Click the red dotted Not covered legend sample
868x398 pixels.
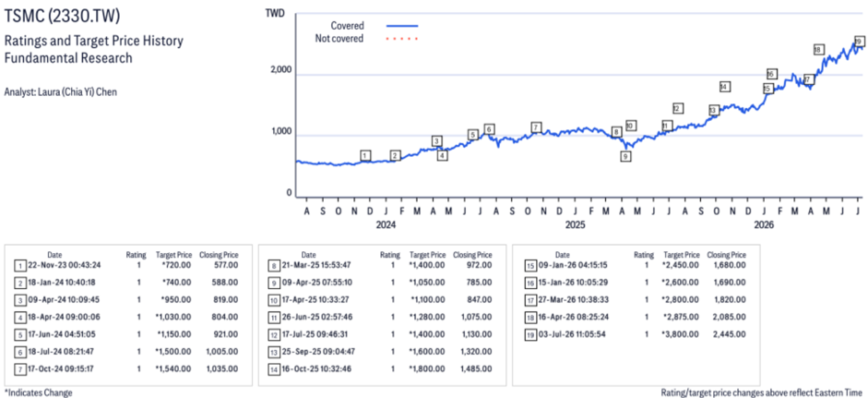pos(402,39)
